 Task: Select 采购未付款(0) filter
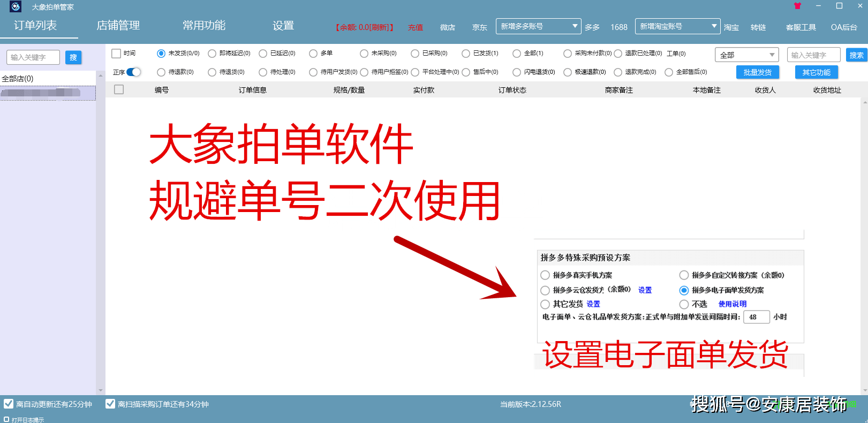click(568, 54)
